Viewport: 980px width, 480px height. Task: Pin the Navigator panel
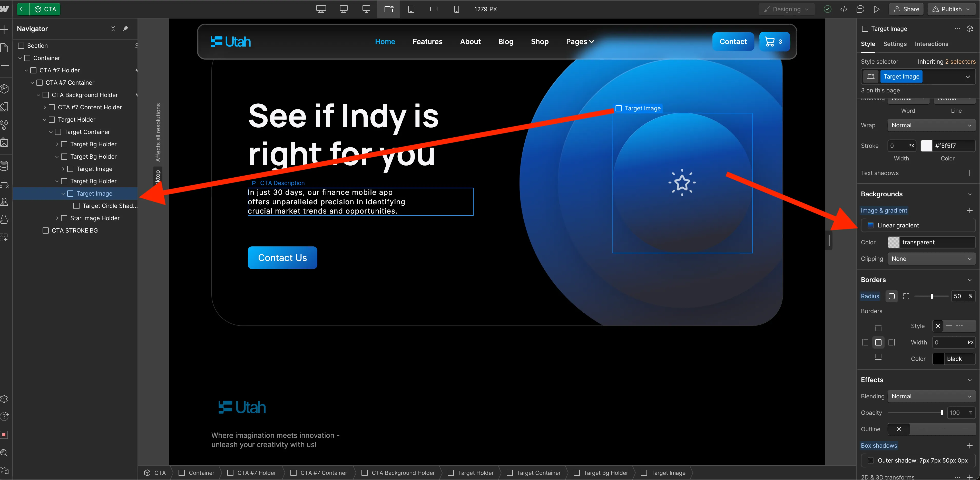coord(125,28)
